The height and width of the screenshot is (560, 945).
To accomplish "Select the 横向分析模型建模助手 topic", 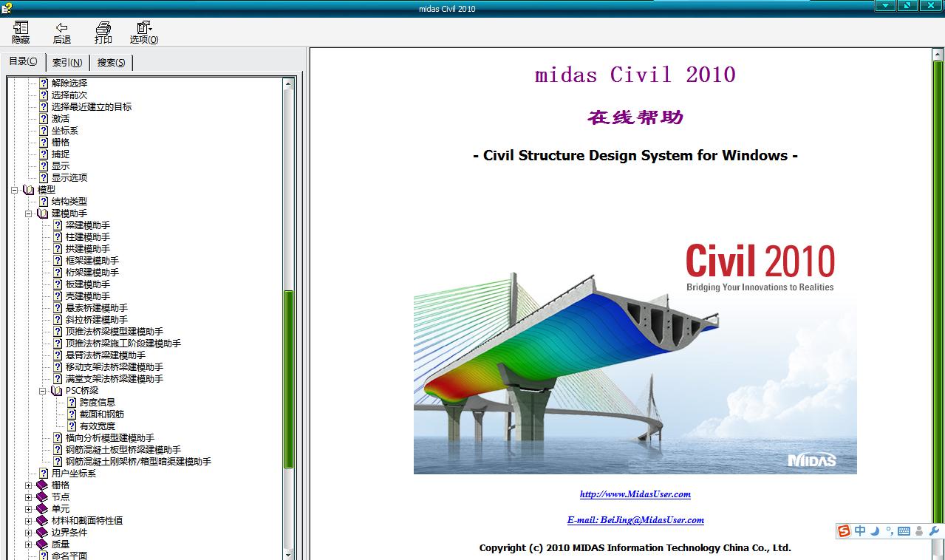I will click(110, 438).
